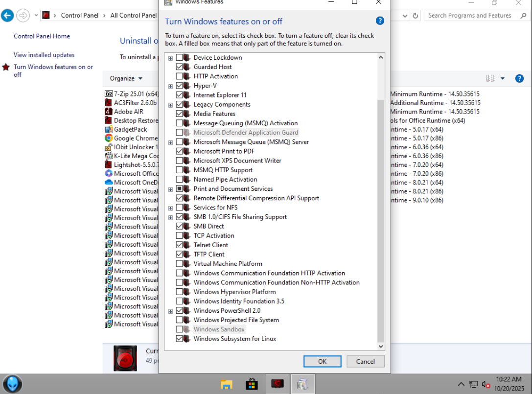The image size is (532, 394).
Task: Click the Microsoft OneDrive cloud icon
Action: click(x=109, y=182)
